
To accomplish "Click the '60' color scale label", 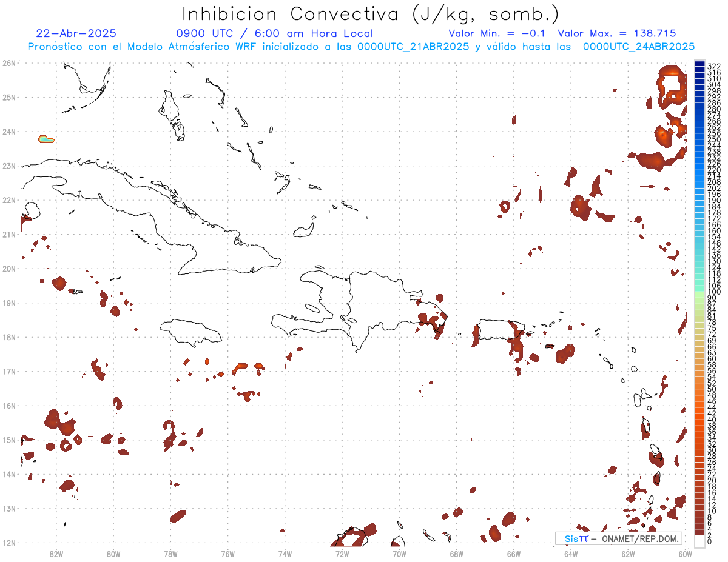I will coord(712,358).
